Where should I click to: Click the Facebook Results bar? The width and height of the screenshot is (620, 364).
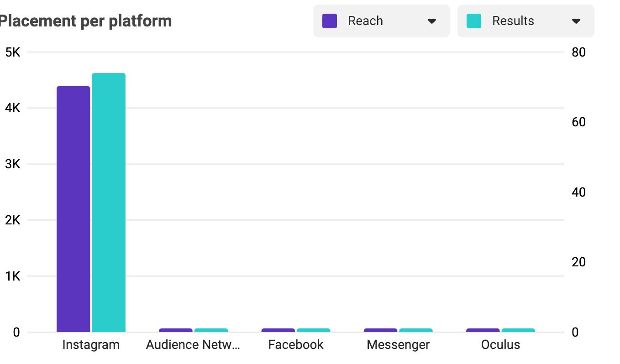[313, 330]
